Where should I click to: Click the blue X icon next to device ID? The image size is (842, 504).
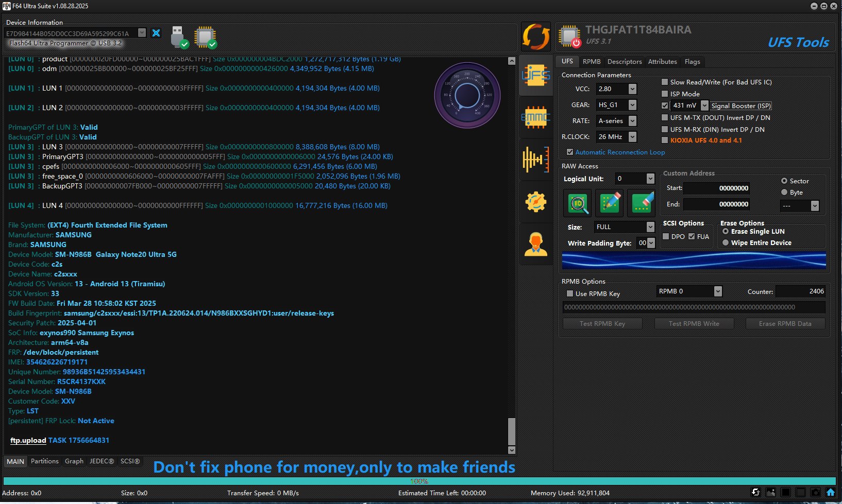156,33
